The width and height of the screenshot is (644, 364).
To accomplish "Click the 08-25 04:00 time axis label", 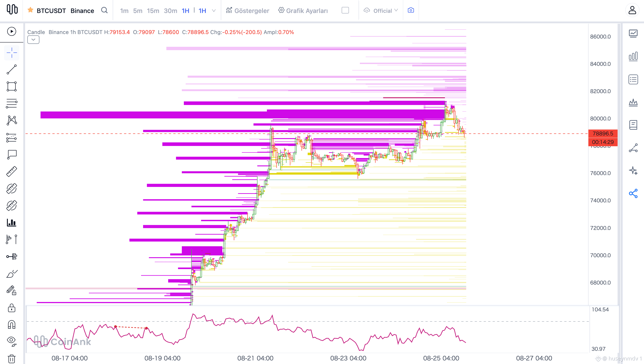I will click(441, 358).
